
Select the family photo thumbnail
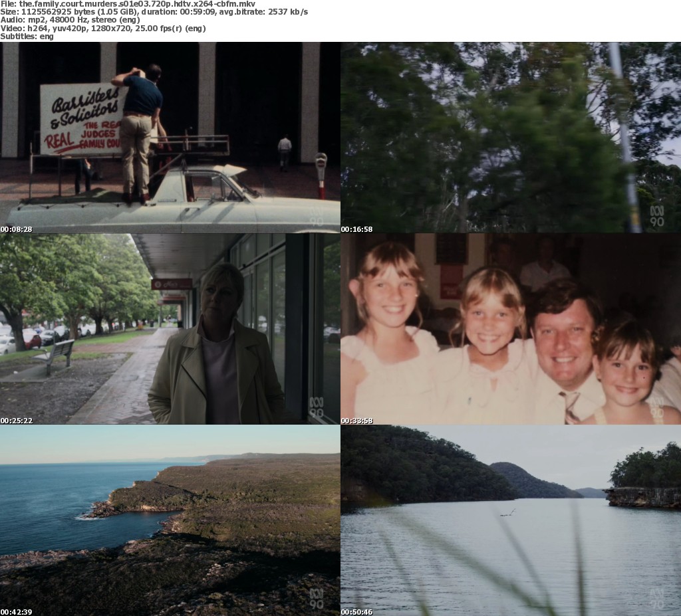pos(510,329)
